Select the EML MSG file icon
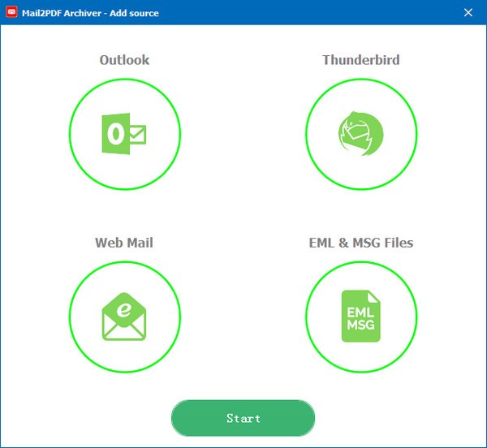This screenshot has width=487, height=448. [x=360, y=316]
